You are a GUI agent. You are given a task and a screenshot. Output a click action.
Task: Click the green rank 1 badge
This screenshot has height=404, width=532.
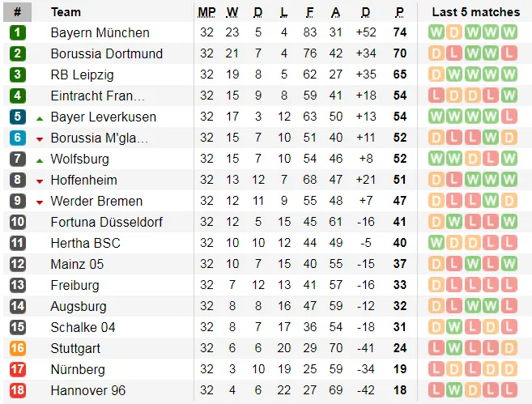click(x=18, y=32)
